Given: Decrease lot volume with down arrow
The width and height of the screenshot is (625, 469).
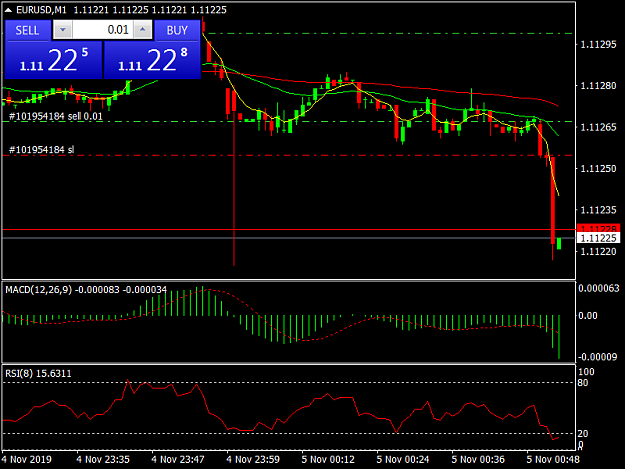Looking at the screenshot, I should pyautogui.click(x=63, y=30).
